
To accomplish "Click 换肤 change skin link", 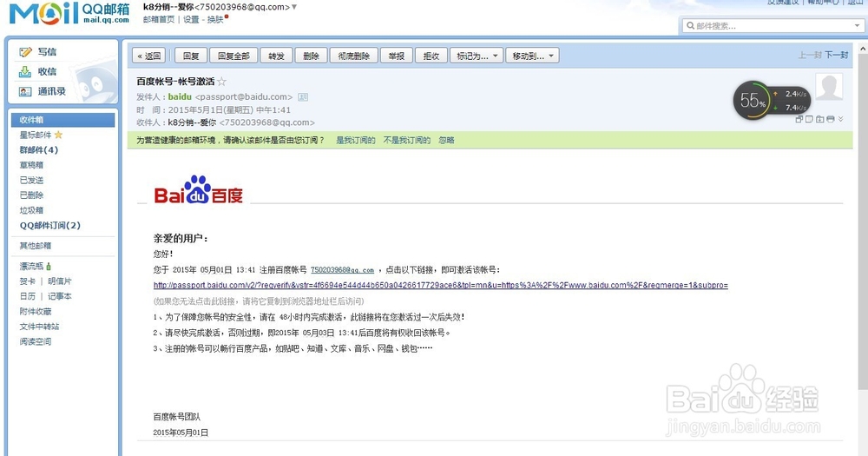I will (215, 19).
